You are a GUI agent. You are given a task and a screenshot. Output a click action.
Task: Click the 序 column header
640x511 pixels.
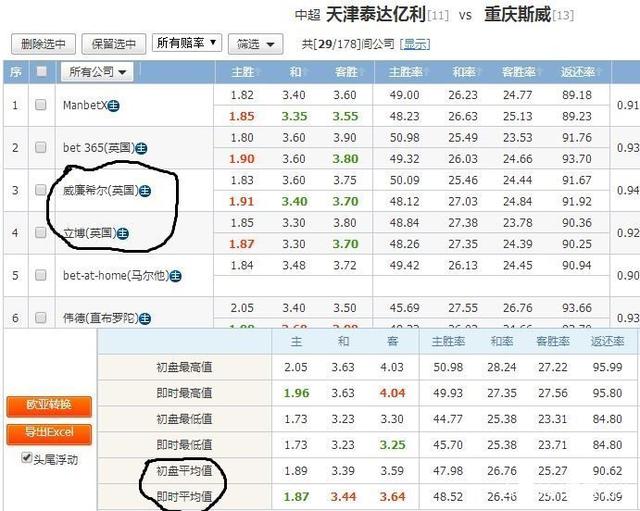point(16,72)
